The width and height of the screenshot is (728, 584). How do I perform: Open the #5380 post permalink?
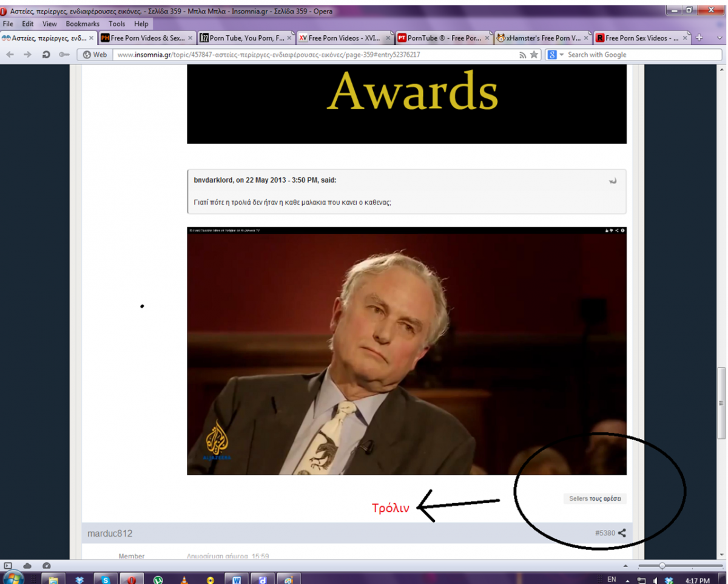[x=605, y=533]
